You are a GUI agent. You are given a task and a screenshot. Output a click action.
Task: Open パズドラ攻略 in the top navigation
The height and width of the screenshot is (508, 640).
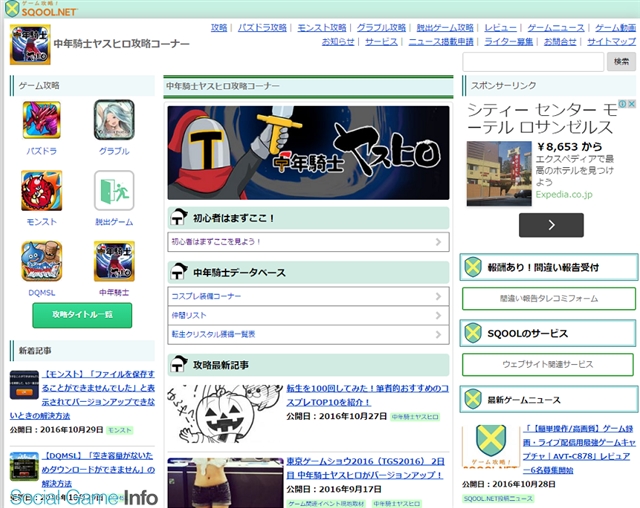pyautogui.click(x=262, y=27)
